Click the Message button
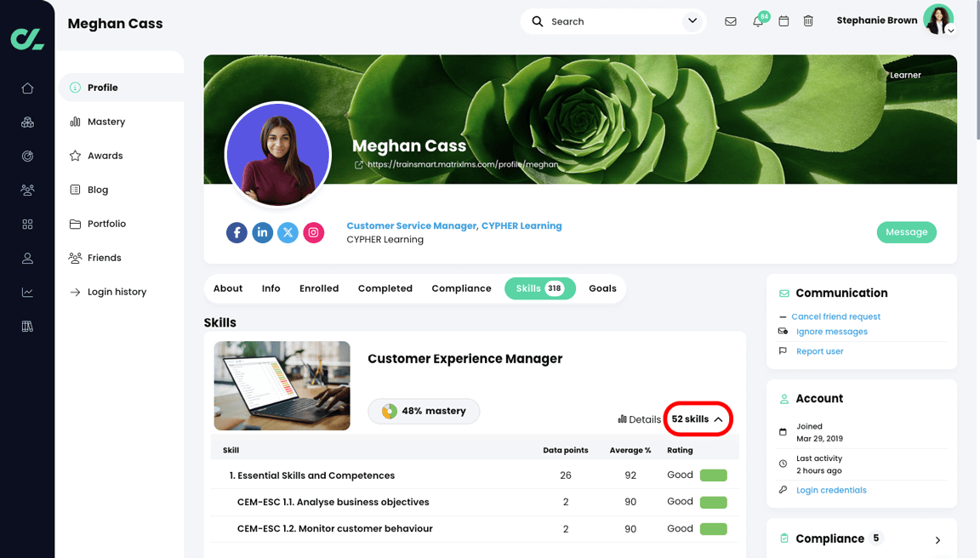This screenshot has height=558, width=980. click(x=906, y=231)
